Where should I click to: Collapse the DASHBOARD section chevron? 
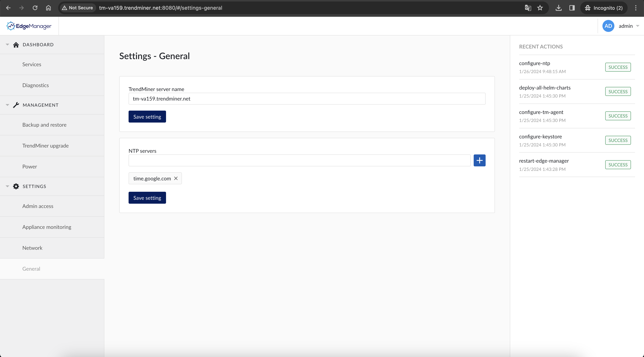pos(7,45)
